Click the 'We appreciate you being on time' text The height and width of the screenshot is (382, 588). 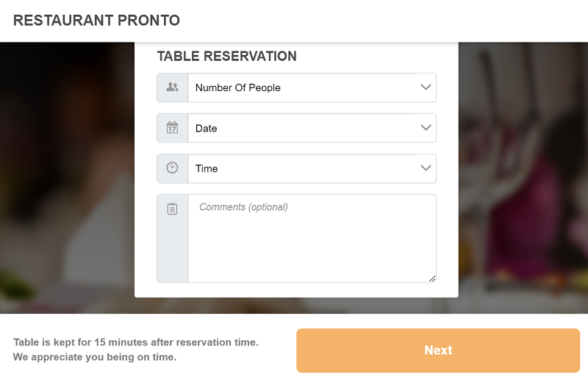tap(95, 358)
